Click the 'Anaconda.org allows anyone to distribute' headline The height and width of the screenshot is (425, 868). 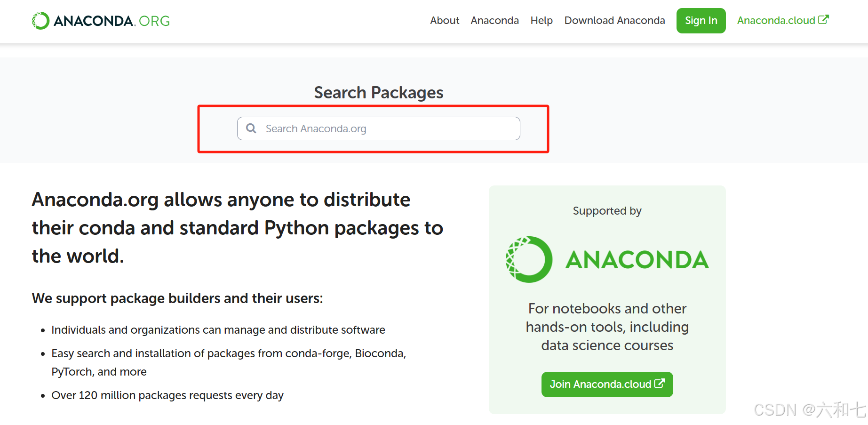pos(238,228)
